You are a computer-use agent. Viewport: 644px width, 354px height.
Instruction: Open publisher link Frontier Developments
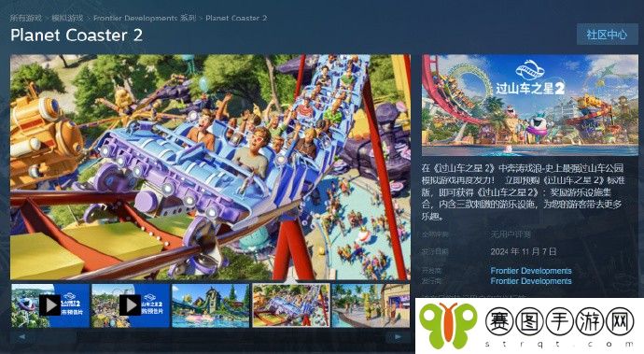[x=531, y=281]
